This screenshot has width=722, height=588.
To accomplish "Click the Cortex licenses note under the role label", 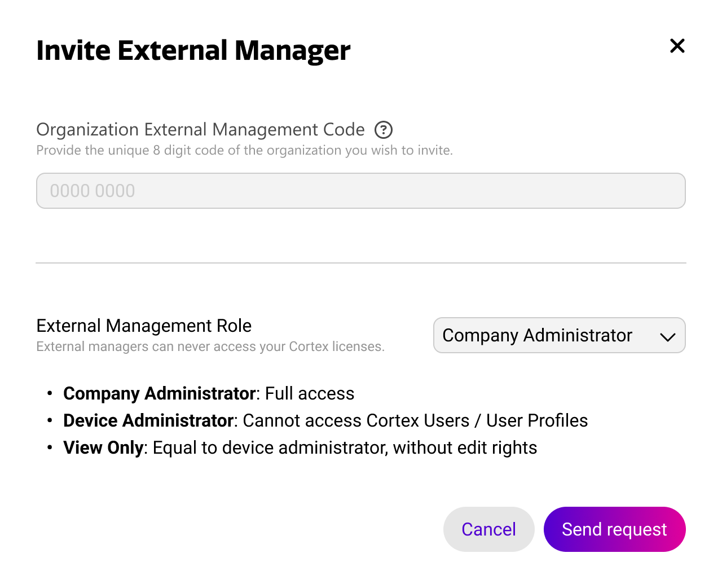I will tap(210, 346).
